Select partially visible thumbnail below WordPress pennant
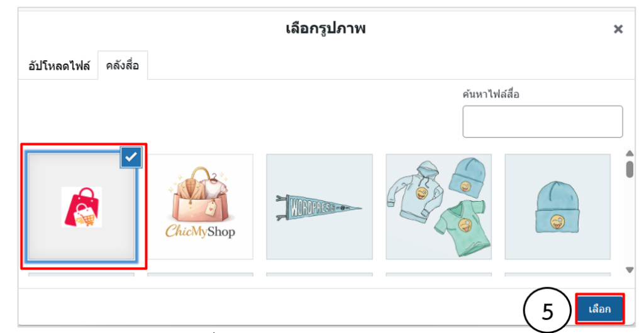The image size is (644, 333). click(x=319, y=275)
